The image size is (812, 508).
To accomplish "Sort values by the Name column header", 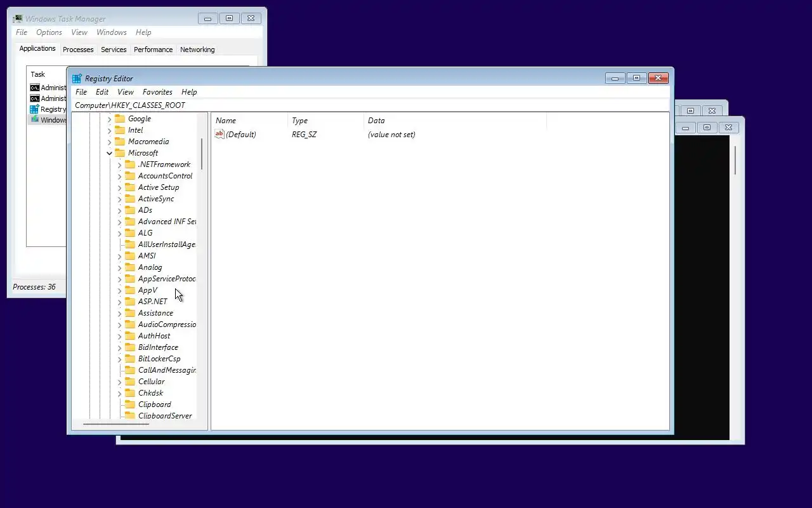I will pyautogui.click(x=249, y=121).
